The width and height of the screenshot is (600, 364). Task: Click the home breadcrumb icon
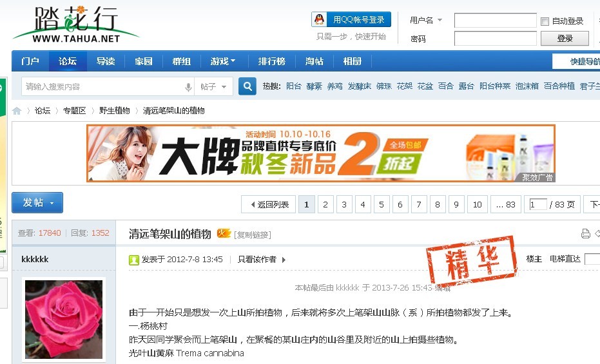point(17,111)
